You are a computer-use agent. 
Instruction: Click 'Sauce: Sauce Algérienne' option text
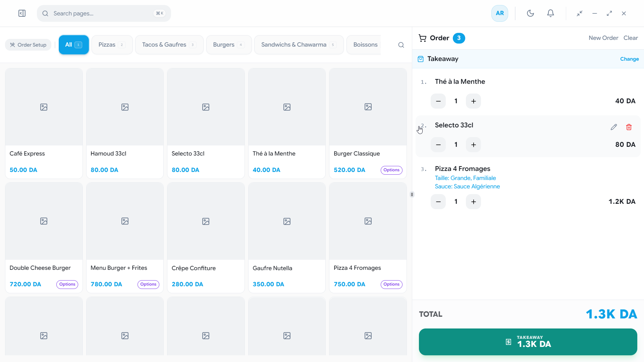[467, 186]
